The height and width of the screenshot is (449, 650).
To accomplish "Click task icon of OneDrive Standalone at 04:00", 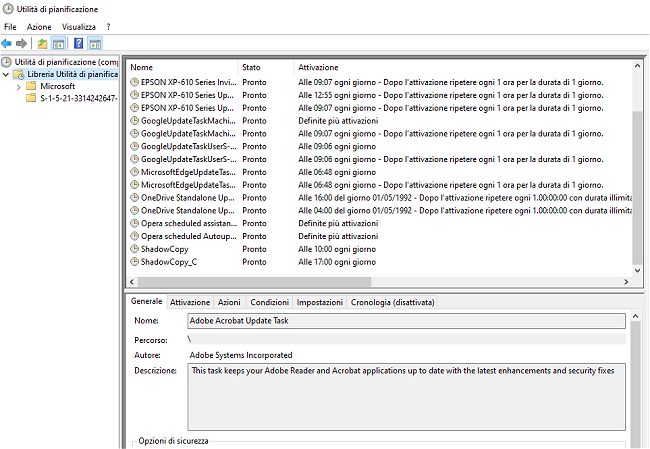I will [x=134, y=211].
